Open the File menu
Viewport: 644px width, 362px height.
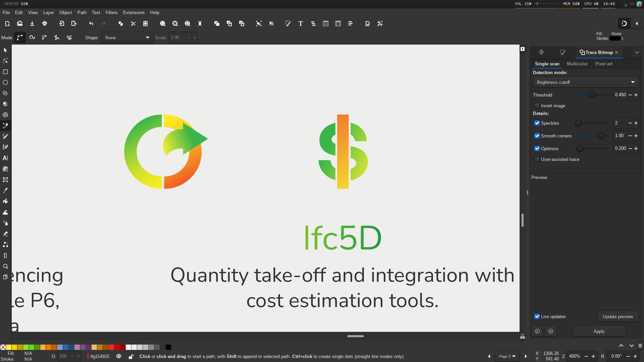(x=6, y=12)
